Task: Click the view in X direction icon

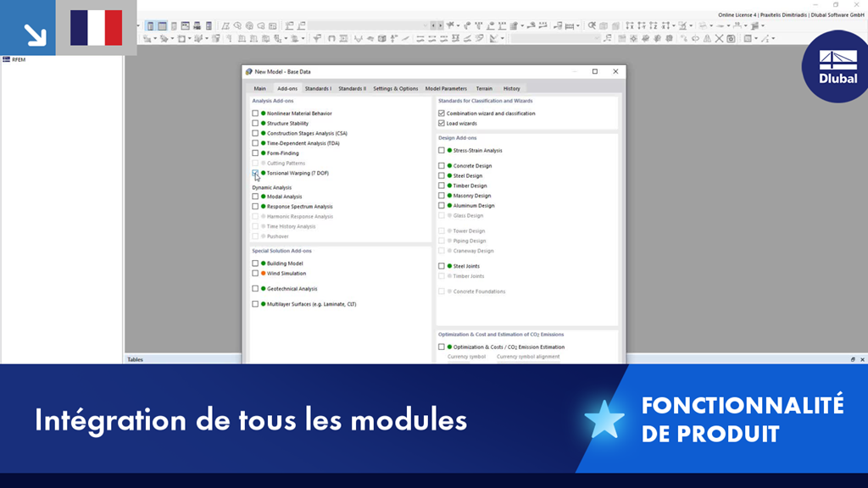Action: (630, 25)
